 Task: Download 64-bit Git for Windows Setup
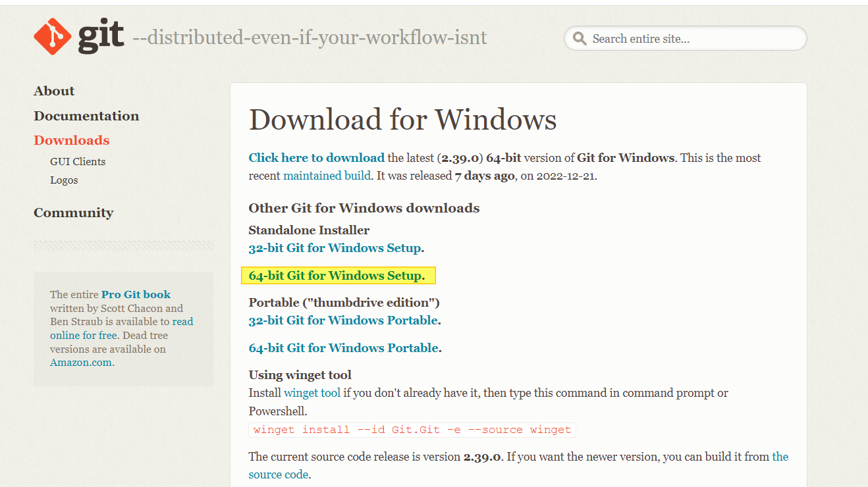coord(335,276)
